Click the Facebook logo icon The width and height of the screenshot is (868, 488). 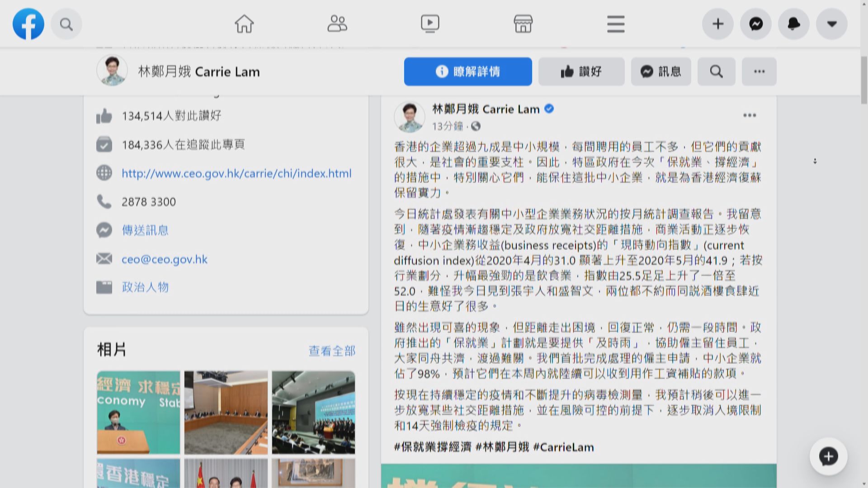click(28, 24)
